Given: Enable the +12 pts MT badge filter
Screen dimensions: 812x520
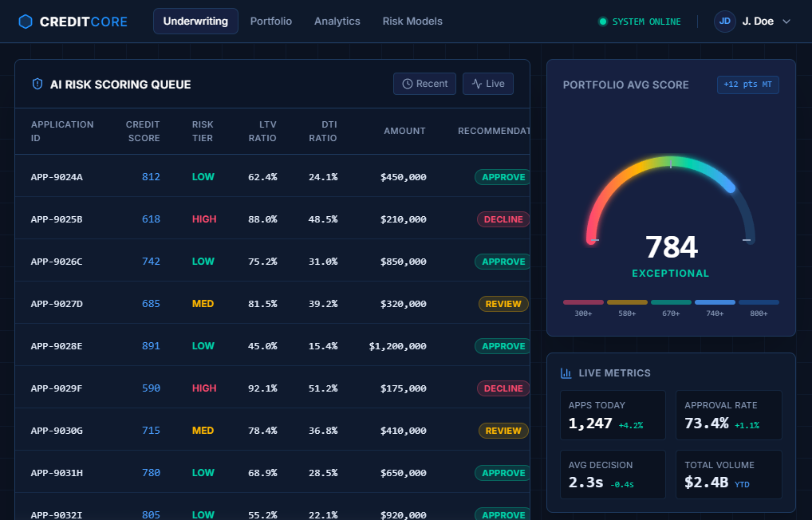Looking at the screenshot, I should [x=747, y=85].
